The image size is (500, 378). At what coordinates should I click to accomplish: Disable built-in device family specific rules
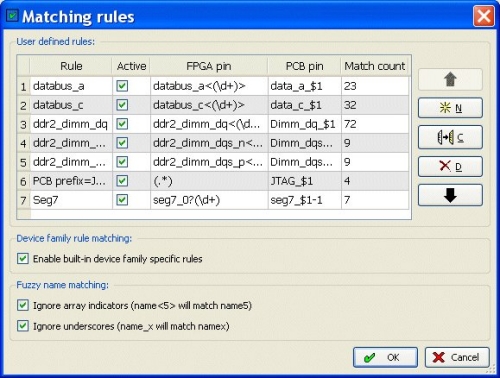(x=23, y=258)
